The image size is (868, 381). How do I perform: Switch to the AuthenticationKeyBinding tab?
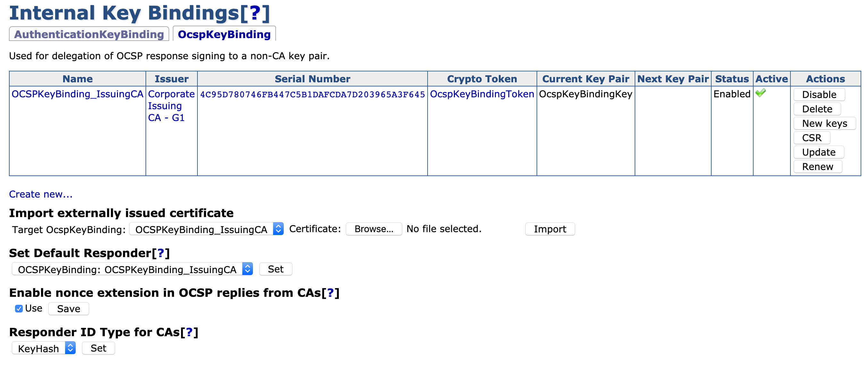point(89,34)
